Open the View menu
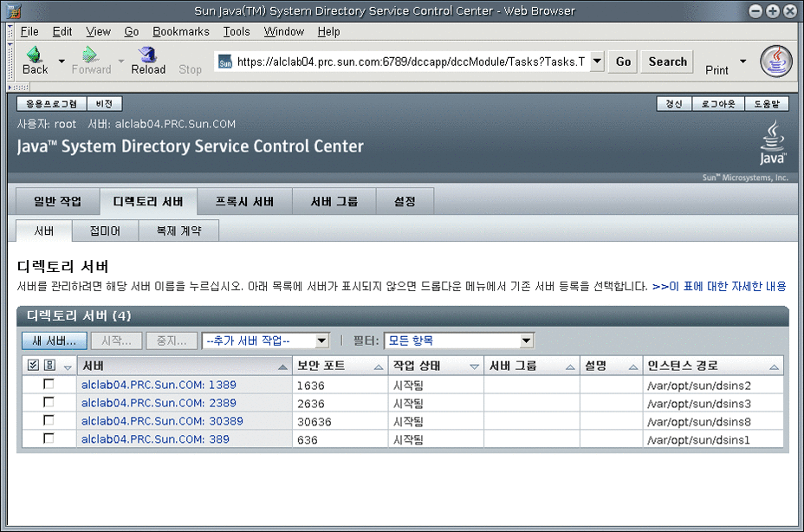Screen dimensions: 804x532 pyautogui.click(x=98, y=32)
